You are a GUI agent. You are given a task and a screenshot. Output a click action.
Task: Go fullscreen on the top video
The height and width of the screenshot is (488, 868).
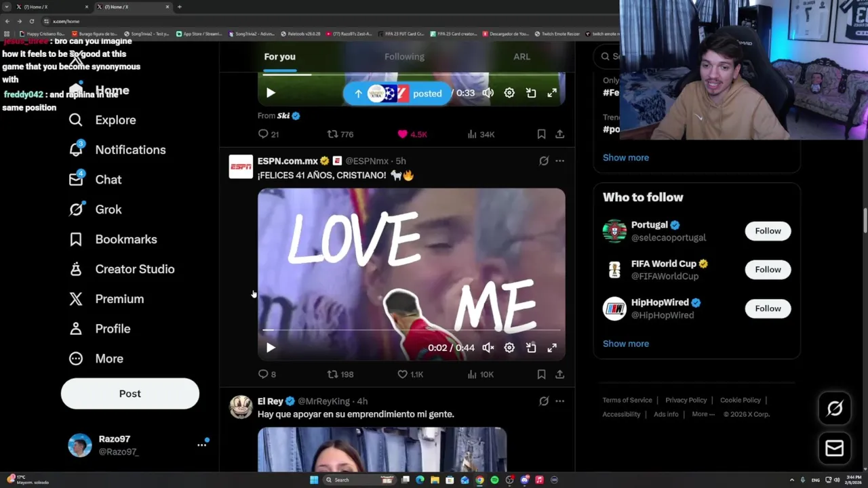click(552, 93)
